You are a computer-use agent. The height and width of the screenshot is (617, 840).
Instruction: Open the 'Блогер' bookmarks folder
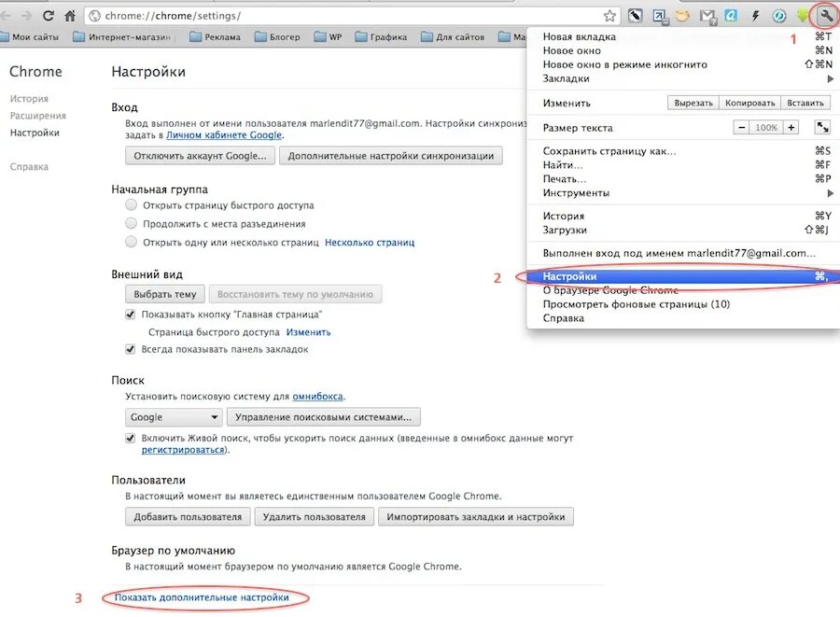coord(277,37)
